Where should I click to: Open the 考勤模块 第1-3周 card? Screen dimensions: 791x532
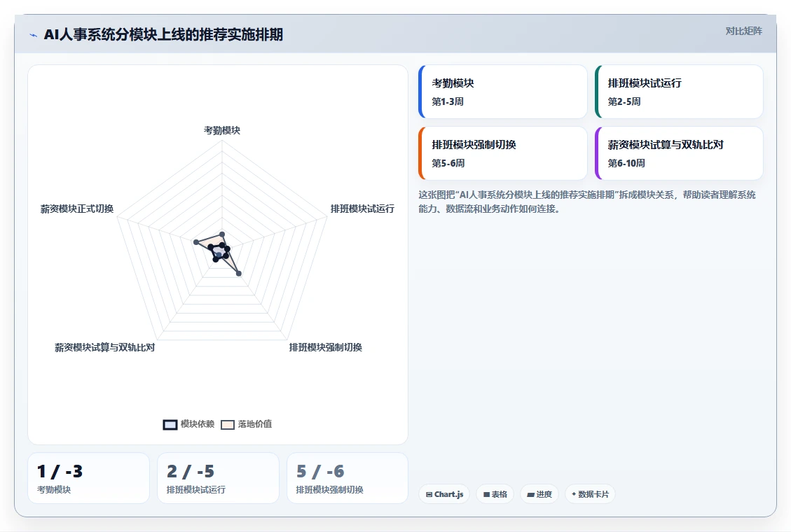click(503, 92)
